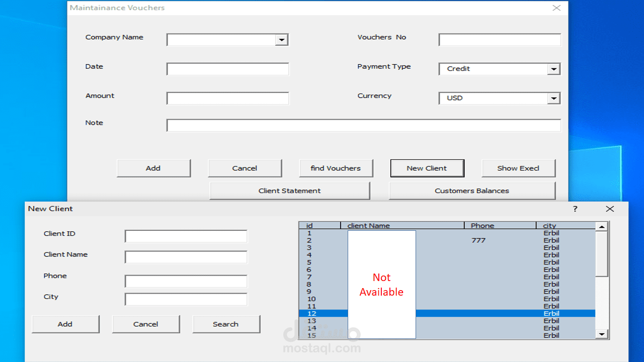Click the City input field
The height and width of the screenshot is (362, 644).
(x=186, y=300)
